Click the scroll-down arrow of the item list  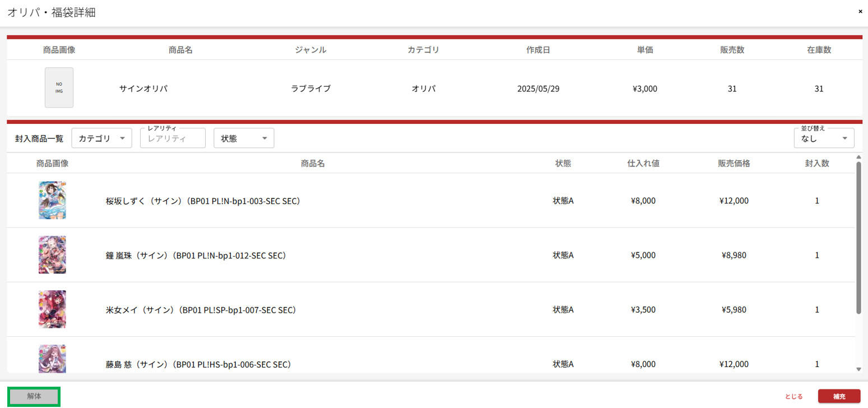pos(858,369)
